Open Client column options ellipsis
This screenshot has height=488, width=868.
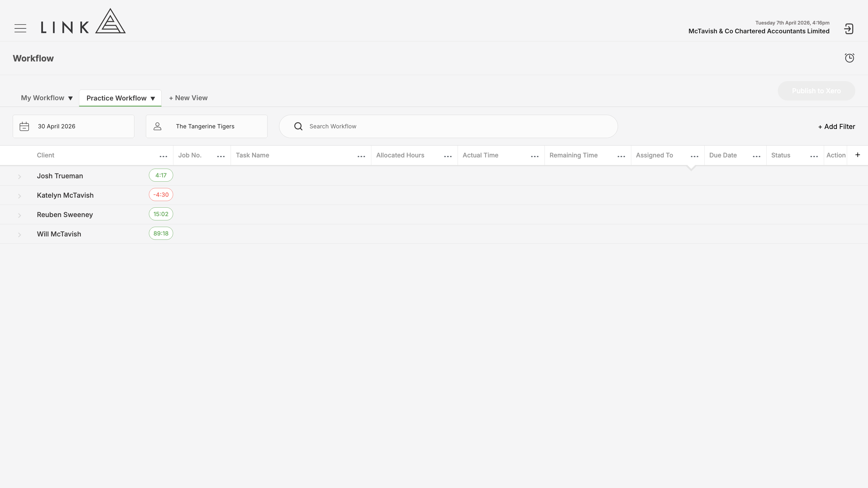tap(163, 157)
